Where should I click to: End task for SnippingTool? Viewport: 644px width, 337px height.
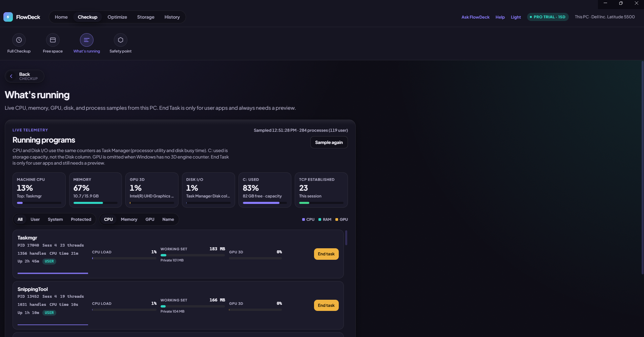[x=326, y=306]
